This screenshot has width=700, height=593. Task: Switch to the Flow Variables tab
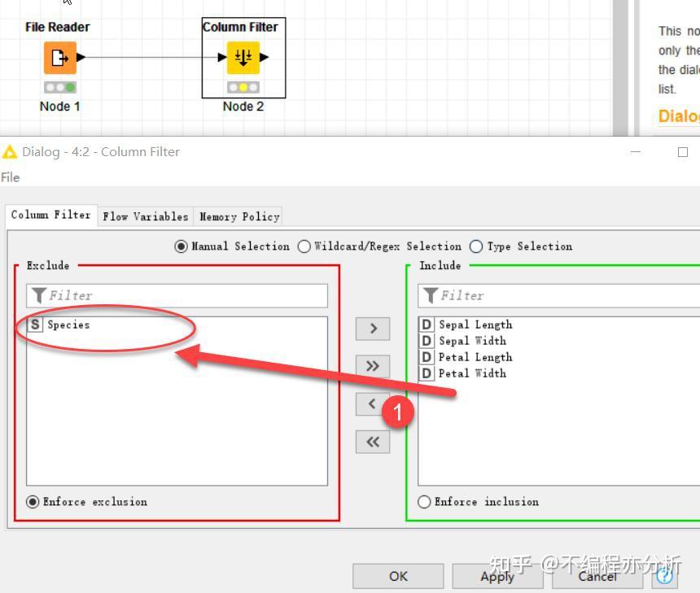click(x=146, y=216)
